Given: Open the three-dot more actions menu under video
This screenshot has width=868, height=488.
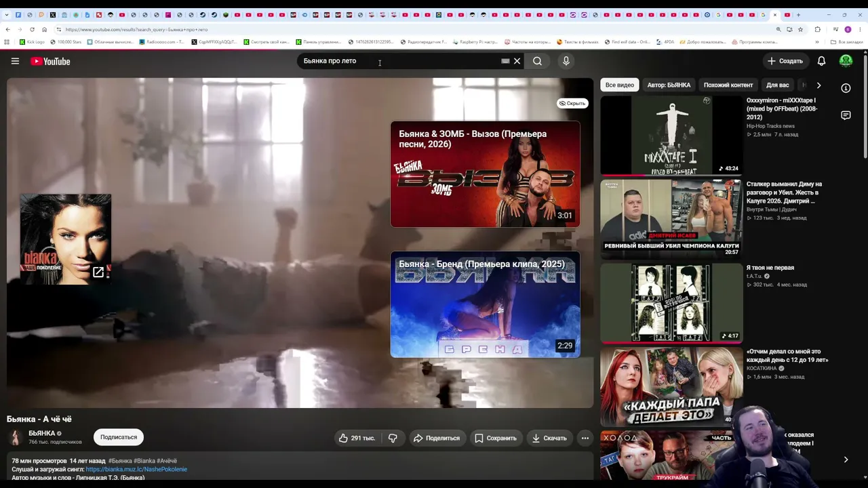Looking at the screenshot, I should (585, 438).
